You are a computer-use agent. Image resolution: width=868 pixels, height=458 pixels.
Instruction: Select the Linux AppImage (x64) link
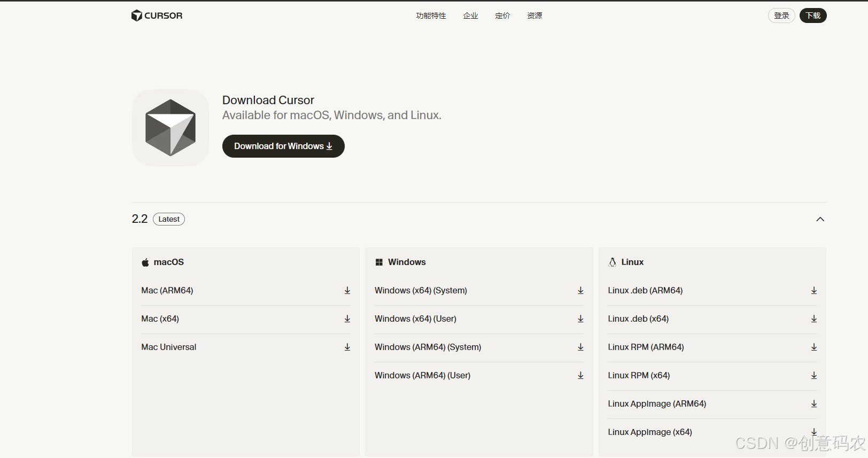click(650, 432)
